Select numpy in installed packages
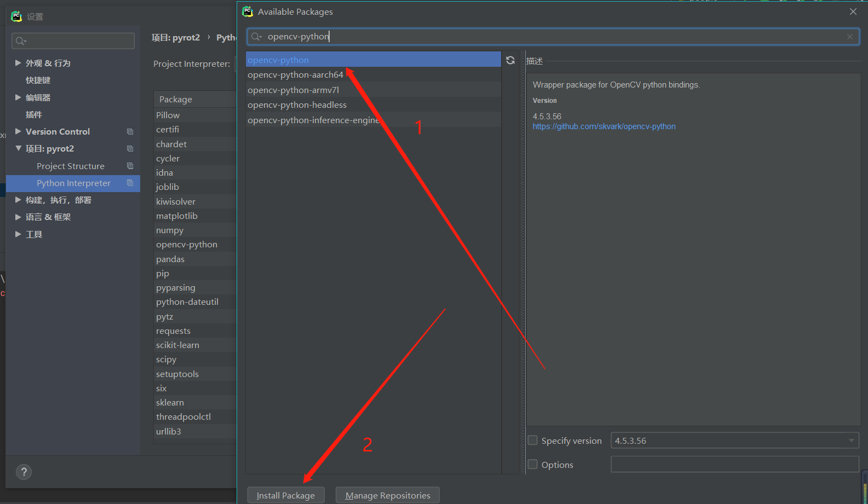 195,230
